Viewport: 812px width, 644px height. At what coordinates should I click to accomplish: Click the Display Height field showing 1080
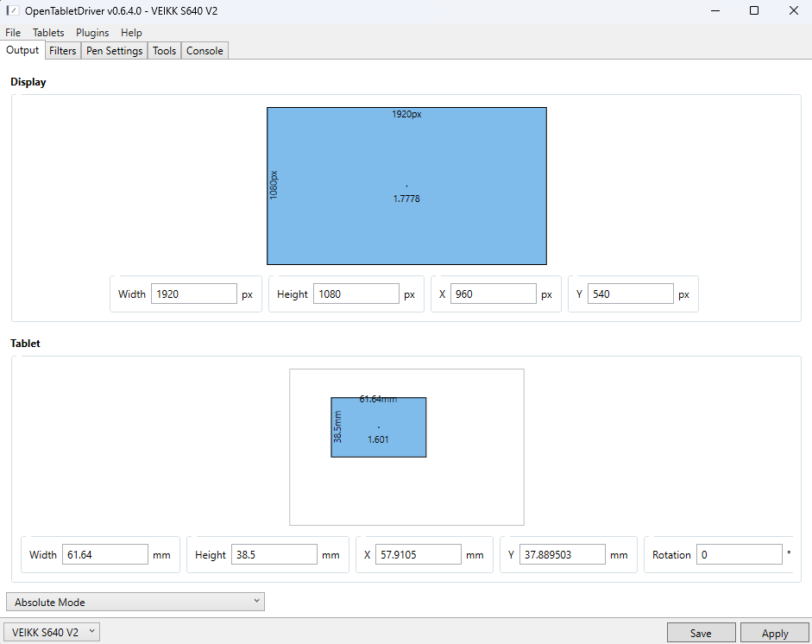click(x=356, y=294)
